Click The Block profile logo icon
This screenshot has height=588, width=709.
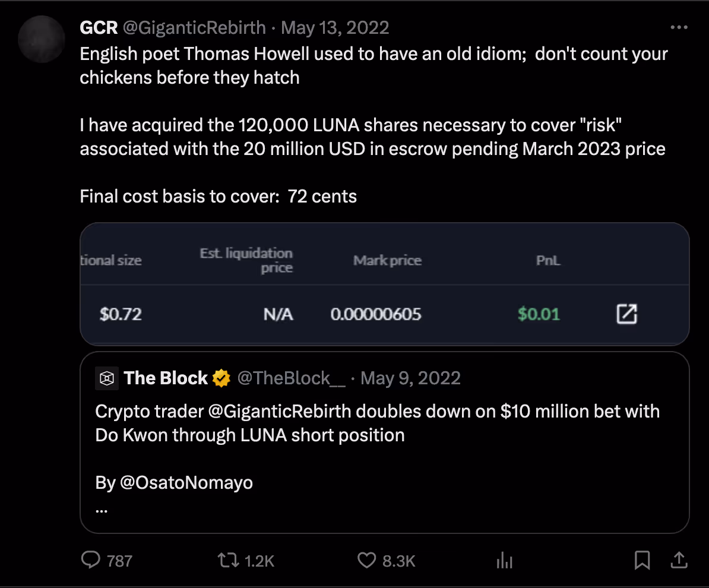click(107, 378)
